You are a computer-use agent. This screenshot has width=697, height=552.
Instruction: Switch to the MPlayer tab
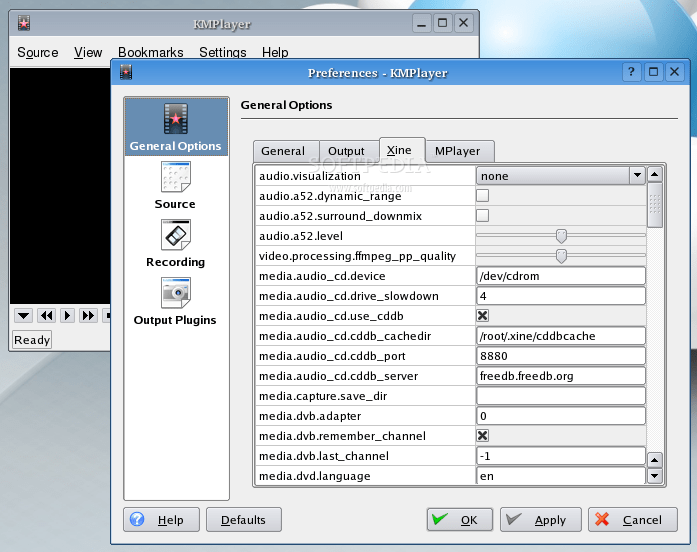tap(460, 151)
